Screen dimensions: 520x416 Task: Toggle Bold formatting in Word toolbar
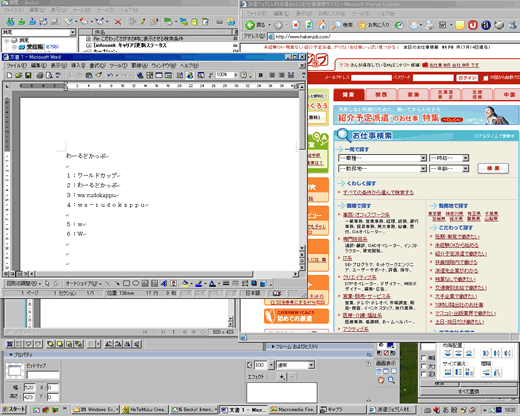[x=261, y=75]
